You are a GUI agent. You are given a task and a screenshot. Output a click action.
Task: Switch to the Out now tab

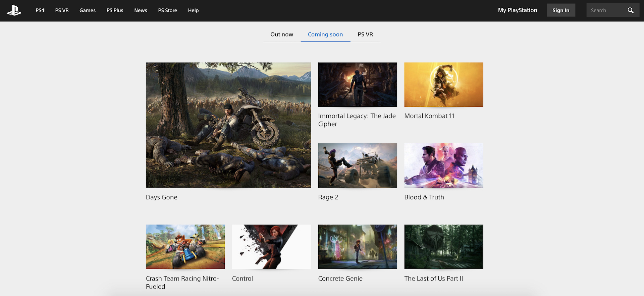click(282, 35)
